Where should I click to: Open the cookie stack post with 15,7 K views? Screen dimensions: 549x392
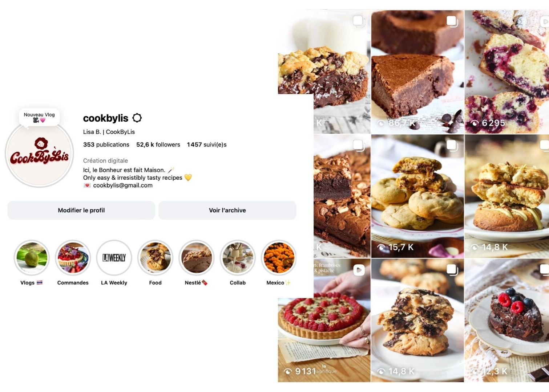click(417, 196)
